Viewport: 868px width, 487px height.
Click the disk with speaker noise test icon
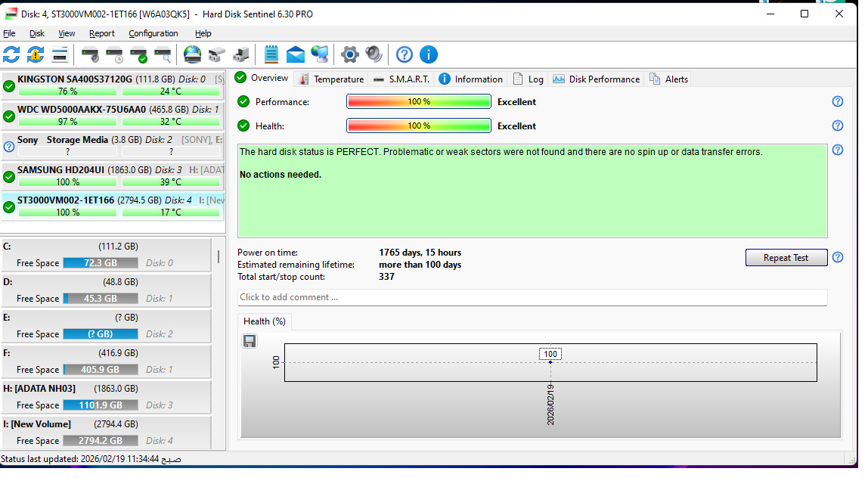90,54
